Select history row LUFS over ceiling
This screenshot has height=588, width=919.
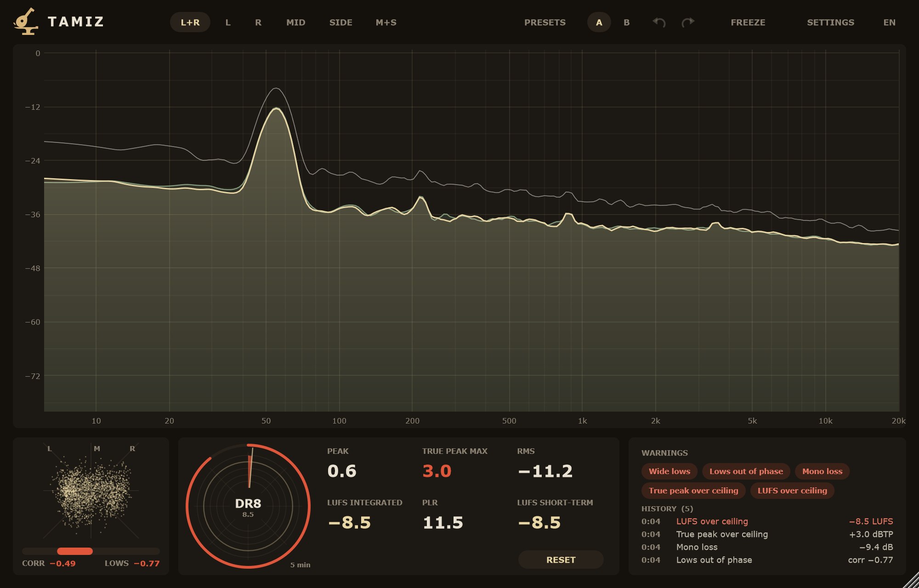767,521
